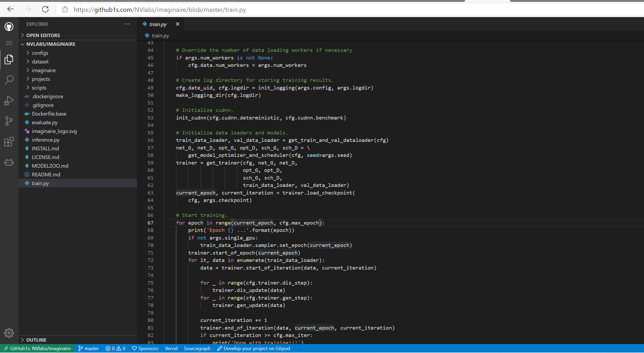Open the Search view in activity bar
Viewport: 644px width, 353px height.
pyautogui.click(x=9, y=80)
